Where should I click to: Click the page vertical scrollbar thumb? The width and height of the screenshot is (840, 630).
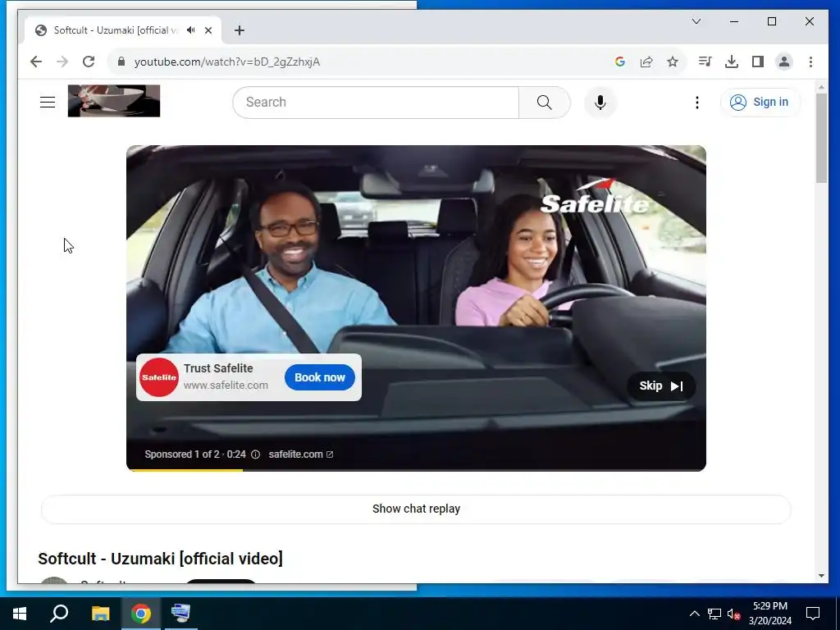point(821,138)
